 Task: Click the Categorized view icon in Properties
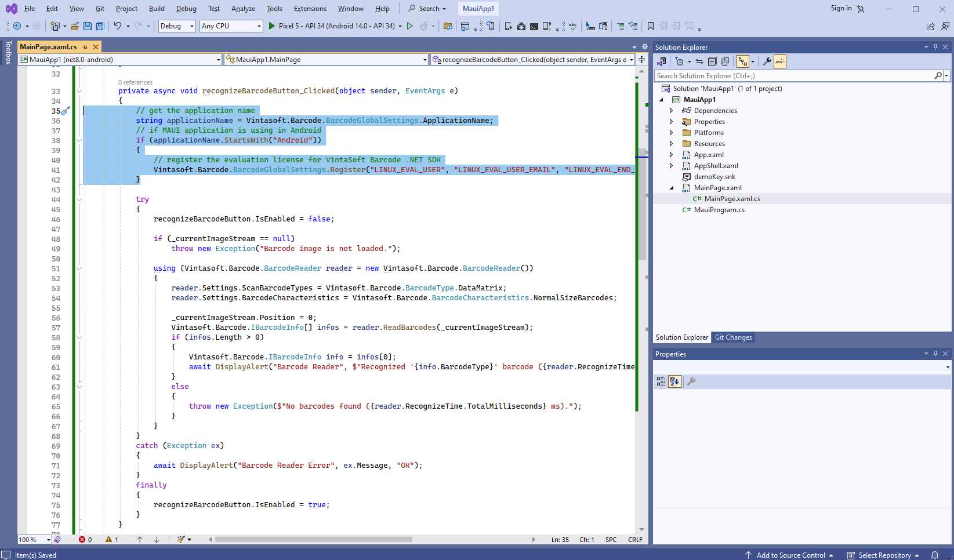tap(661, 381)
